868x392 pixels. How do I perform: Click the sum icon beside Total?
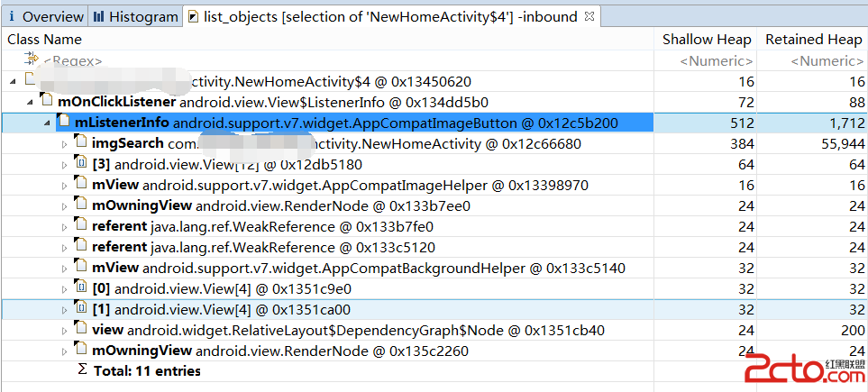click(x=83, y=370)
